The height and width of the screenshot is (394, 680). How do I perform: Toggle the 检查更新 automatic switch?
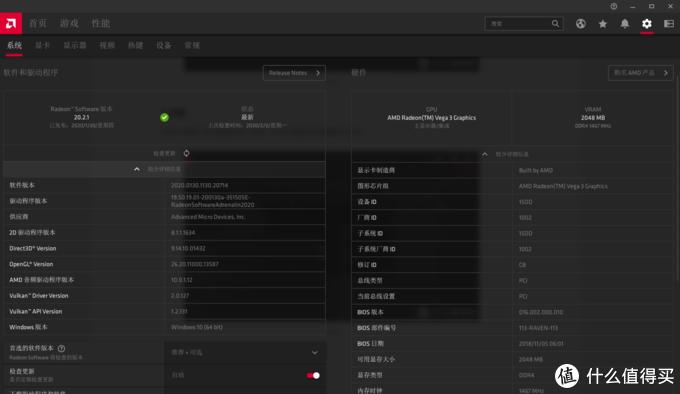click(313, 375)
